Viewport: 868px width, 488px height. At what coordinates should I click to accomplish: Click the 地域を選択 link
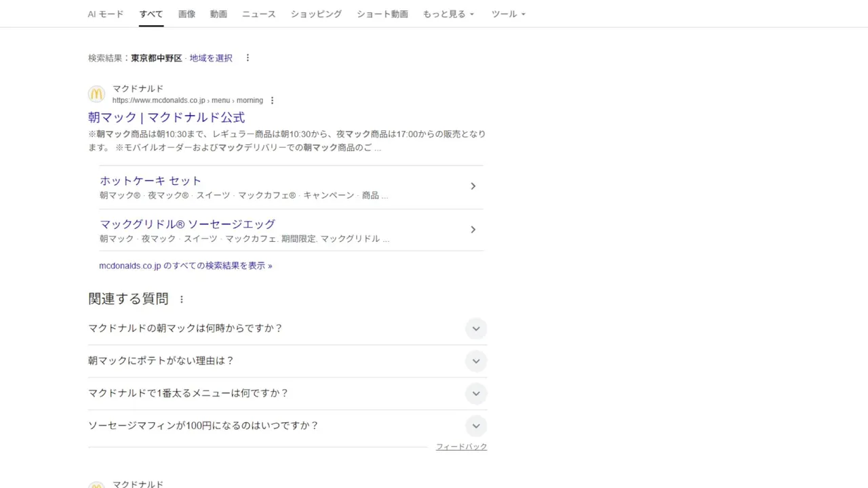click(x=211, y=58)
